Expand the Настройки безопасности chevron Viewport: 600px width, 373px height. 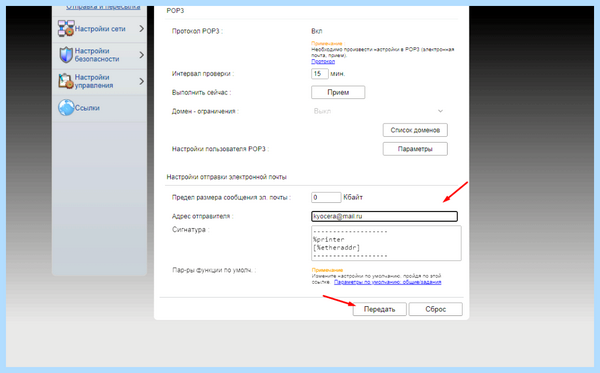[x=142, y=55]
